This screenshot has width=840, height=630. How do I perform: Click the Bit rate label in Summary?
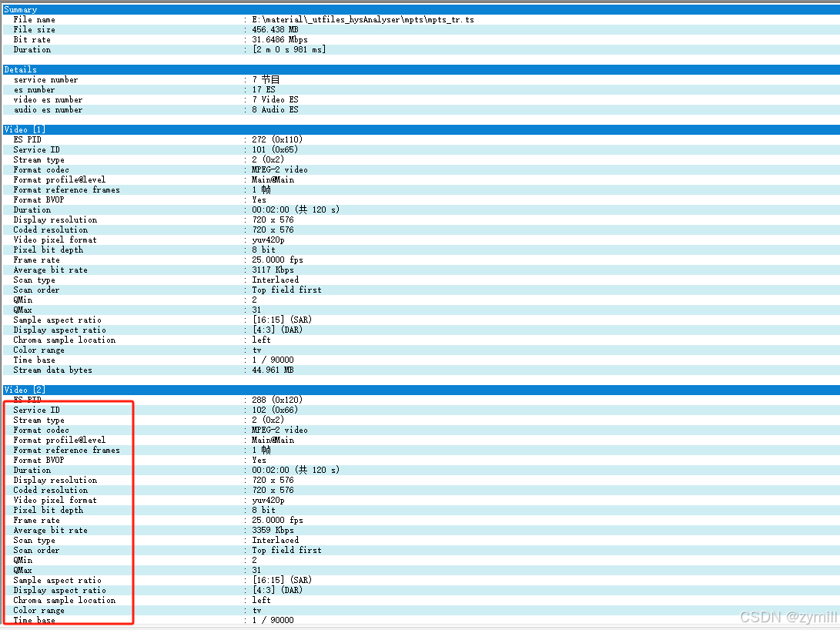click(x=32, y=39)
